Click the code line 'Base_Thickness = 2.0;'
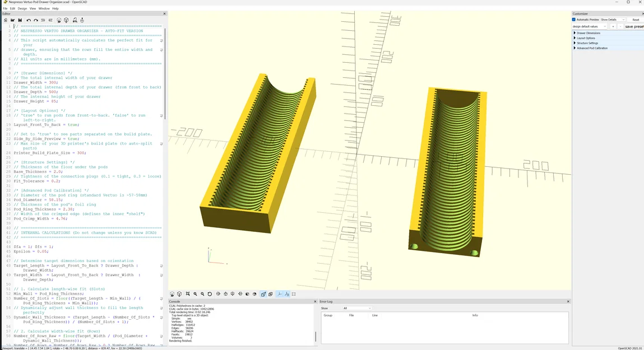Image resolution: width=644 pixels, height=350 pixels. point(38,171)
